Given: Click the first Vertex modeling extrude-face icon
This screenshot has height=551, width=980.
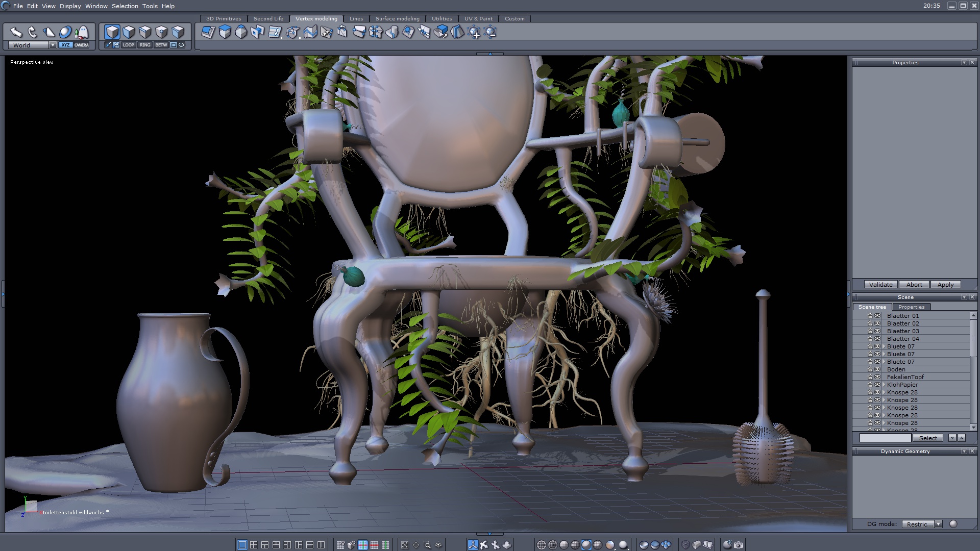Looking at the screenshot, I should 208,33.
